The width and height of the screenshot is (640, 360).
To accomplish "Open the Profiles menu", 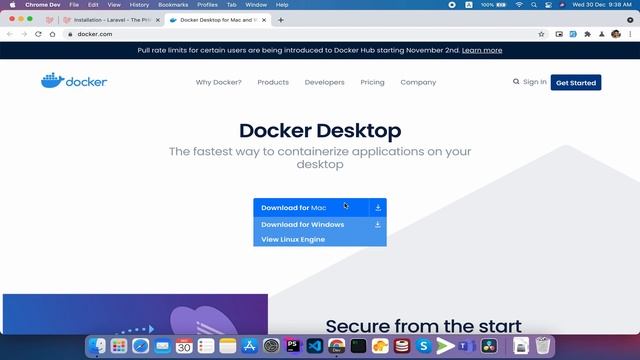I will pos(207,5).
